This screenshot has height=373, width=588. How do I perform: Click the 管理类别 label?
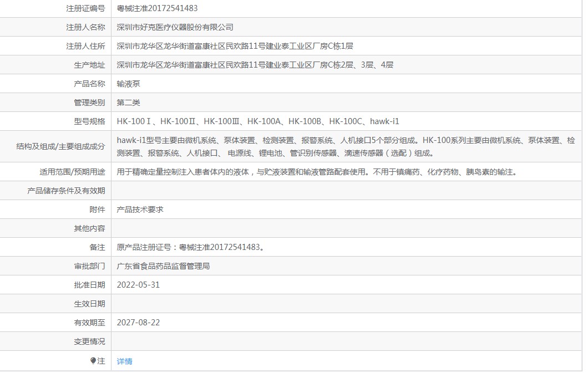click(x=89, y=103)
